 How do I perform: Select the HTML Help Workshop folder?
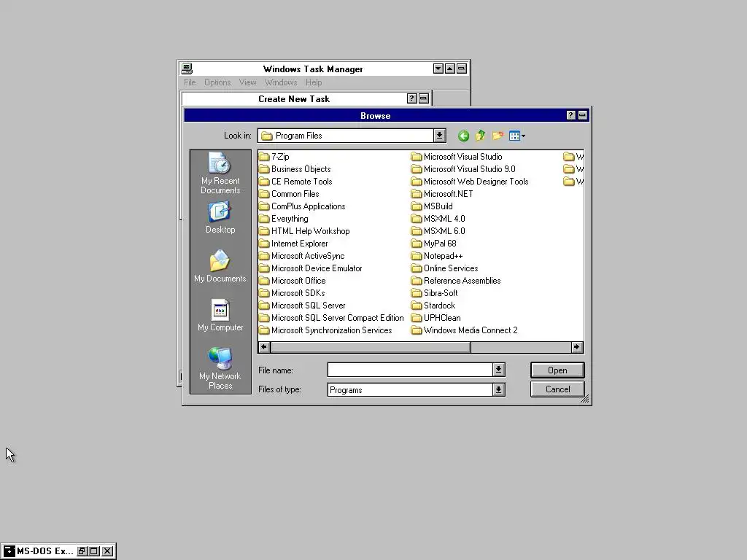click(x=304, y=231)
